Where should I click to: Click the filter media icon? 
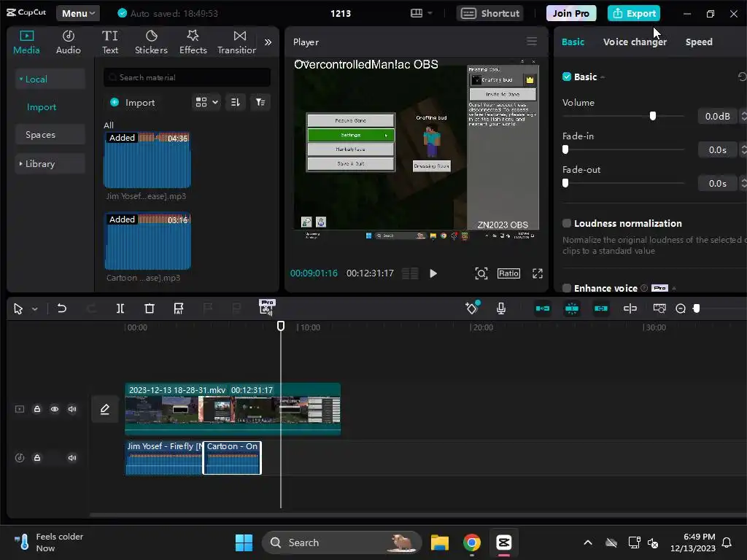point(260,102)
